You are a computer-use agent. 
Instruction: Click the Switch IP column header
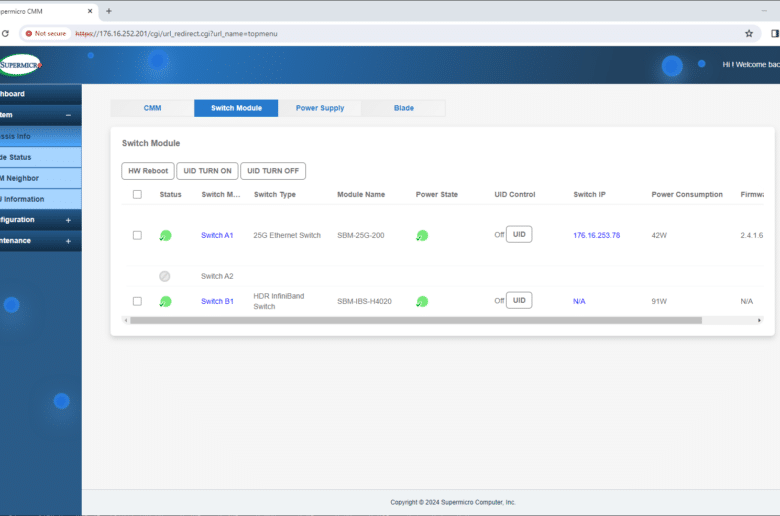(x=589, y=195)
